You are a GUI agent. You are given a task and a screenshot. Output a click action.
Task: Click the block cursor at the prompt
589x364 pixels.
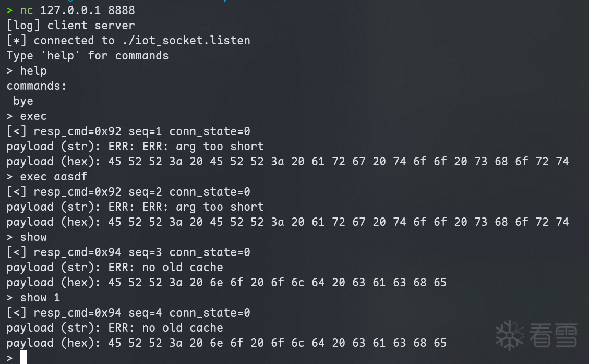click(23, 358)
